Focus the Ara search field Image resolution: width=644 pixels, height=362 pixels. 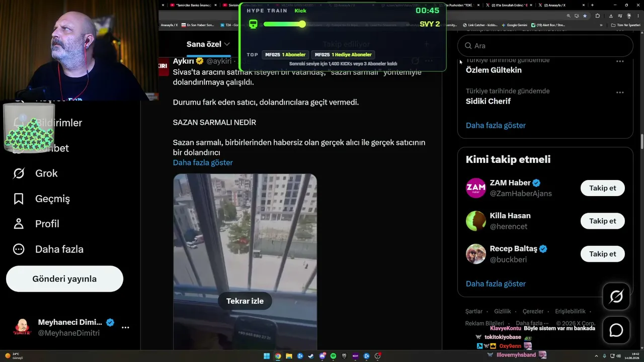coord(545,46)
